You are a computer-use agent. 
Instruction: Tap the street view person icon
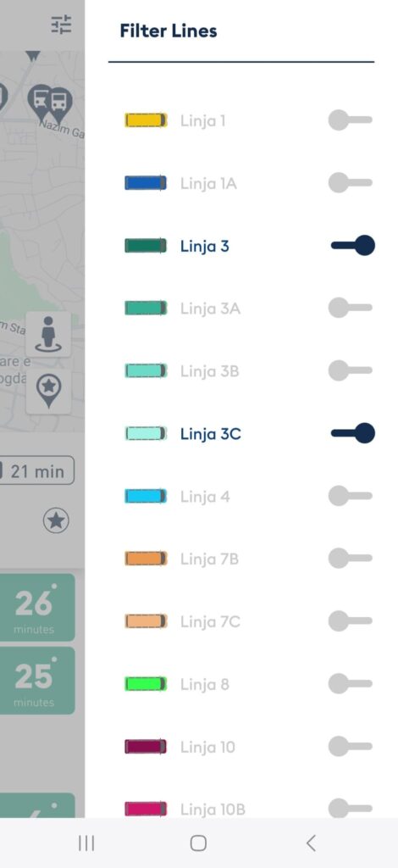click(48, 334)
